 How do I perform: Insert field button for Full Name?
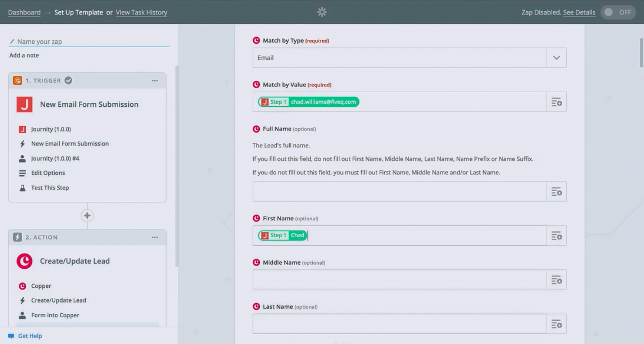556,192
